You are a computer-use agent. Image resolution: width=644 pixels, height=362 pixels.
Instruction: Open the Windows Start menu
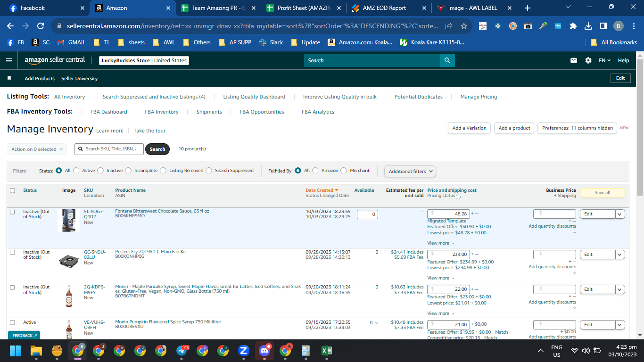[16, 351]
